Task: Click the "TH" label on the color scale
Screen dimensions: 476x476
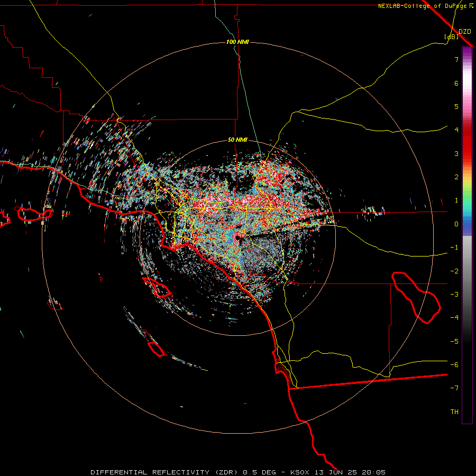Action: (454, 412)
